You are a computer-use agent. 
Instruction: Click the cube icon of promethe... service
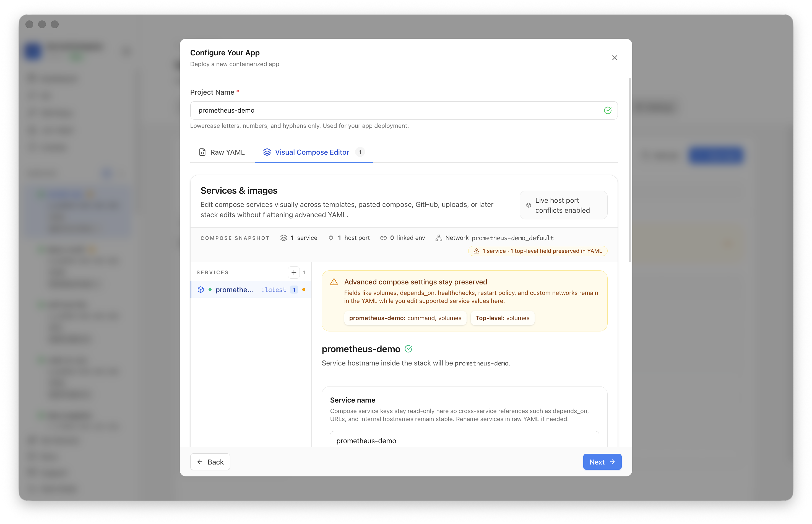click(201, 290)
